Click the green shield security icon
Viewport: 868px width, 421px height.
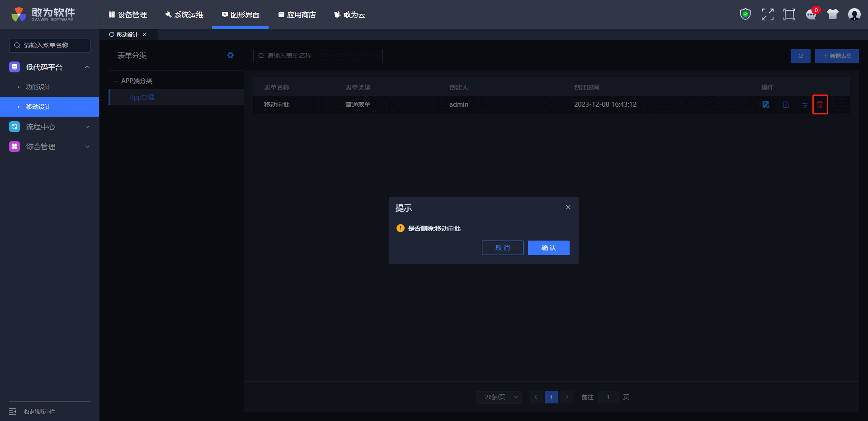pos(745,14)
